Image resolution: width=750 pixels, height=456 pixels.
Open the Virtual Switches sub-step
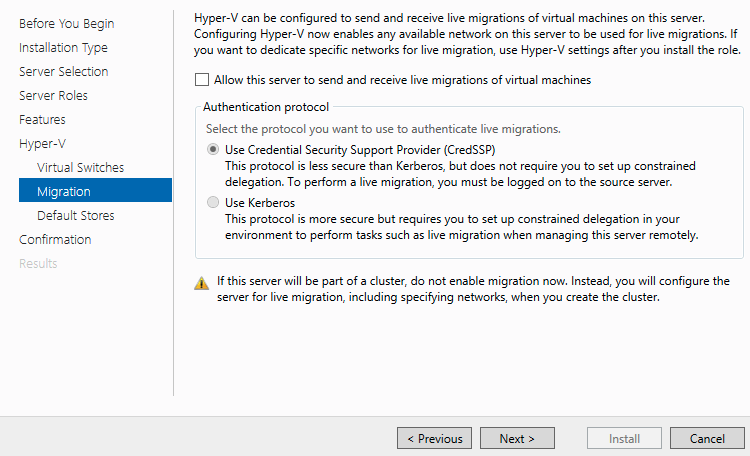tap(80, 167)
